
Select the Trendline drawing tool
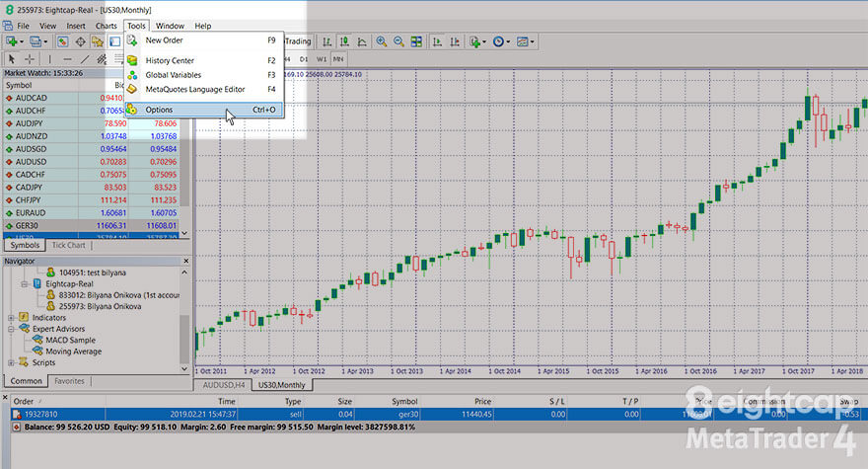(x=85, y=59)
